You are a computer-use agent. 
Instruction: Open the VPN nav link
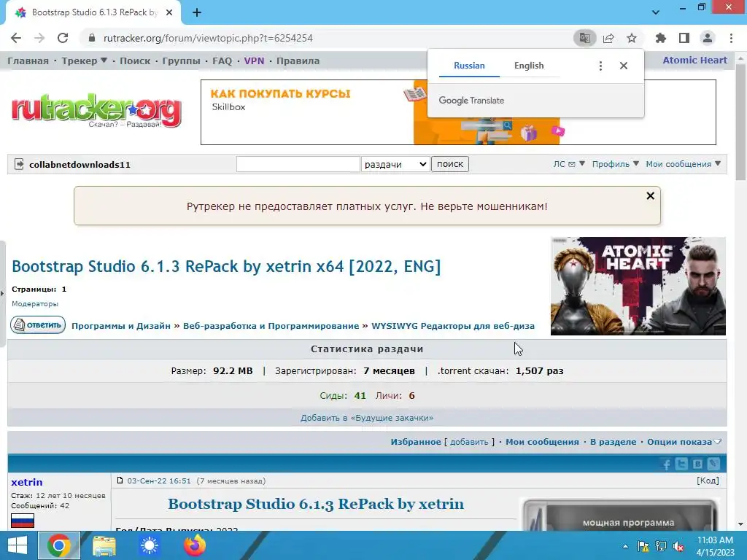pyautogui.click(x=254, y=61)
